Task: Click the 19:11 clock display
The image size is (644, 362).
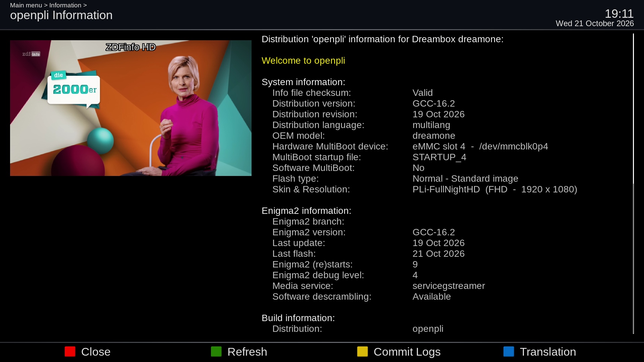Action: click(619, 14)
